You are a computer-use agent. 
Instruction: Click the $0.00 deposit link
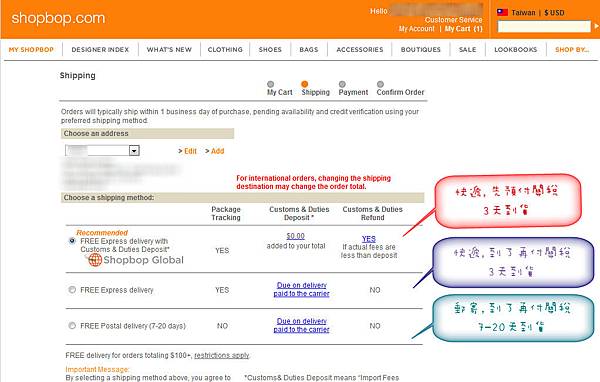tap(295, 236)
